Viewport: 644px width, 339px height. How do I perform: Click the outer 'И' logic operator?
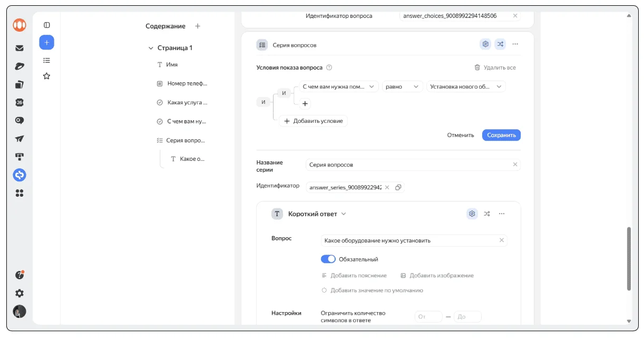pyautogui.click(x=262, y=102)
